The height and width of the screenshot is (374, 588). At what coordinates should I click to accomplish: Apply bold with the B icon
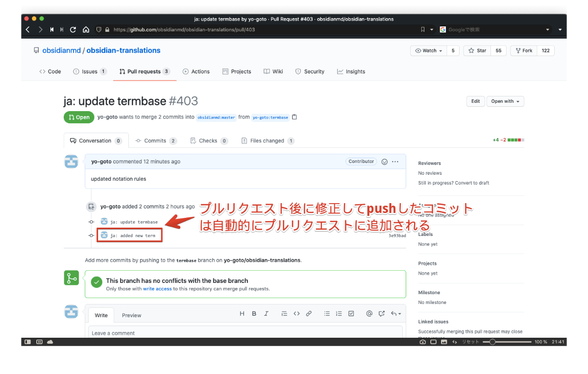254,314
